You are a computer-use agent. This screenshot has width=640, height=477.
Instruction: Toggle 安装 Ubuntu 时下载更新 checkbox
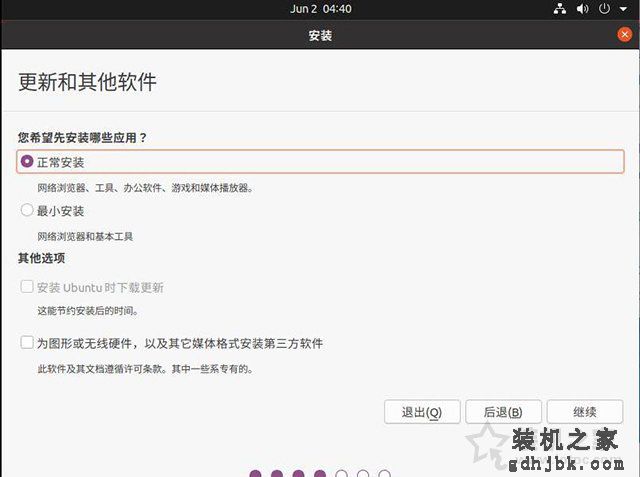coord(27,286)
